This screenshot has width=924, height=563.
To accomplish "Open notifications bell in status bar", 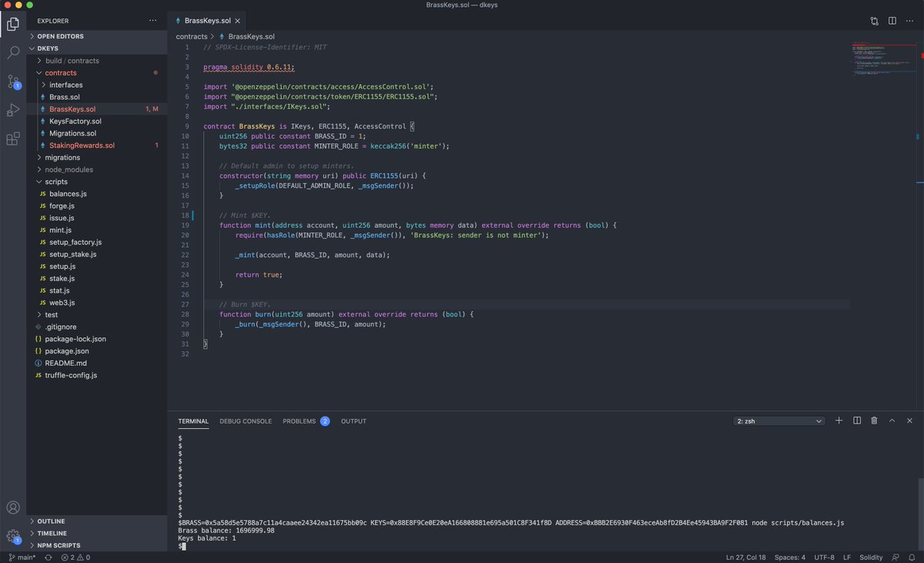I will (911, 557).
